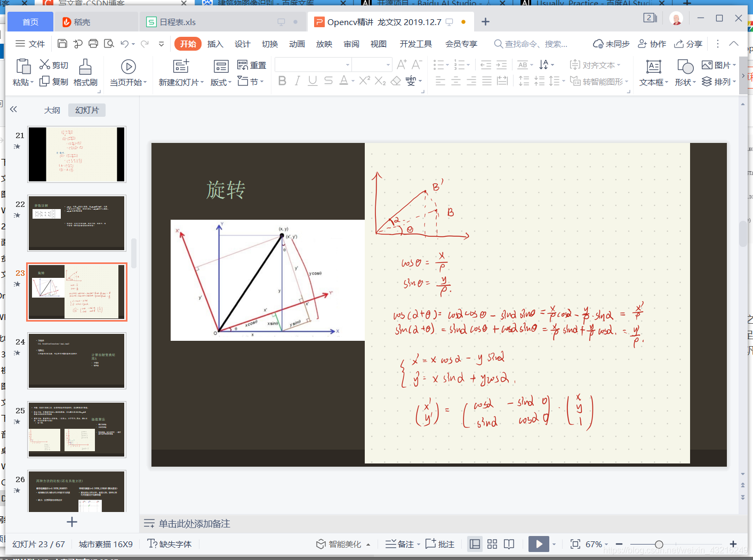This screenshot has height=560, width=753.
Task: Click the Shapes (形状) icon
Action: pyautogui.click(x=685, y=66)
